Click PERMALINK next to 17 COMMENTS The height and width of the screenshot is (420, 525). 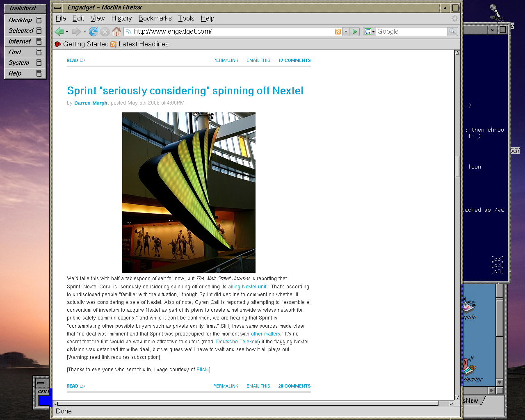(x=226, y=60)
